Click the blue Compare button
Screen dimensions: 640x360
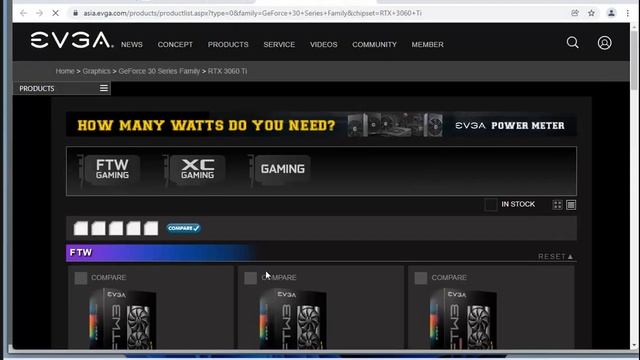pos(184,228)
